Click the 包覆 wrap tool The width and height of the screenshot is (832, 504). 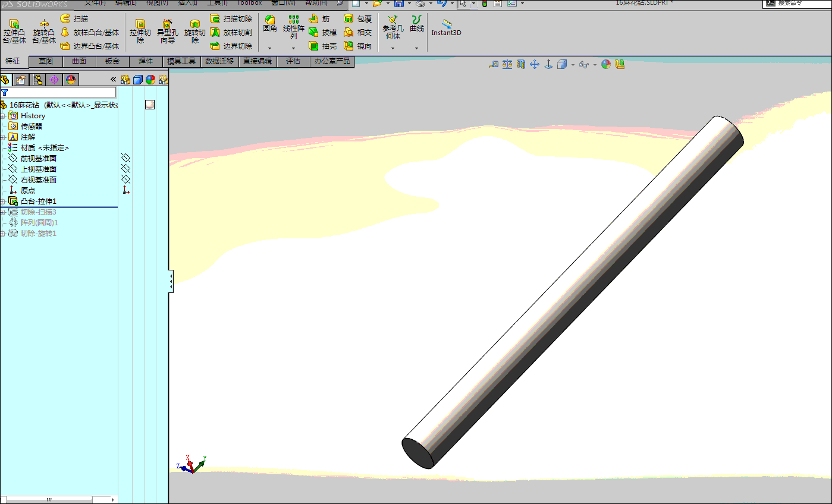coord(358,19)
